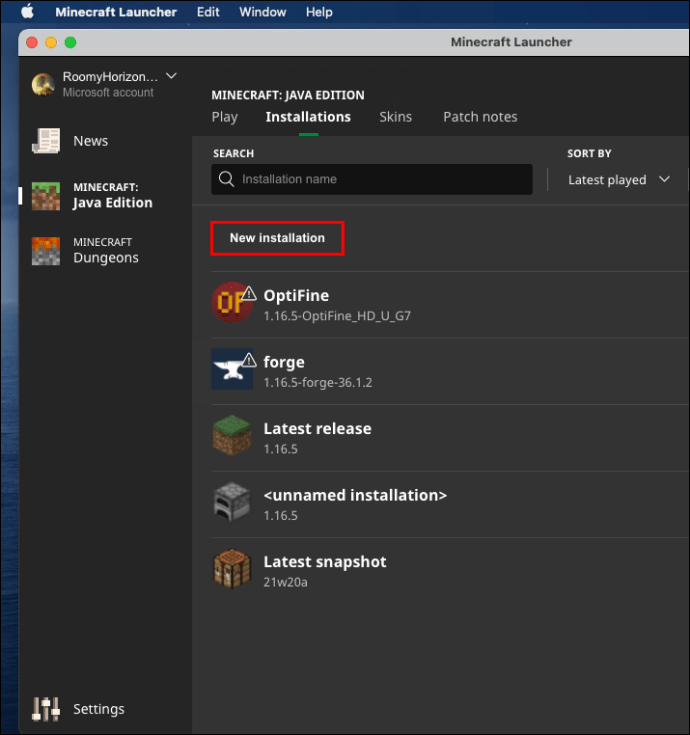Focus the Installation name search field
This screenshot has height=735, width=690.
tap(372, 179)
